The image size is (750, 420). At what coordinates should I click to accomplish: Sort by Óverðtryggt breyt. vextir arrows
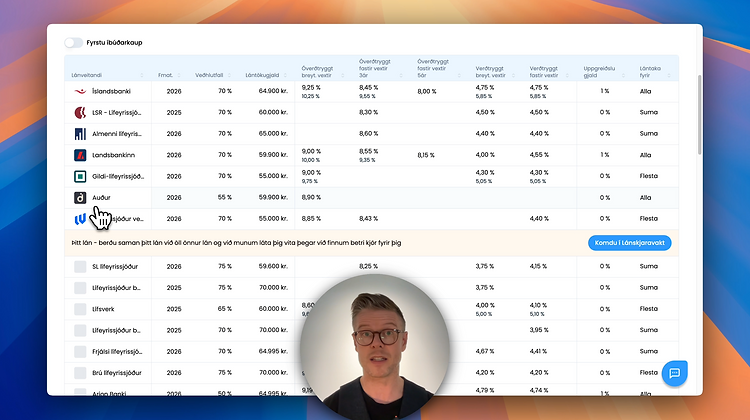tap(342, 75)
